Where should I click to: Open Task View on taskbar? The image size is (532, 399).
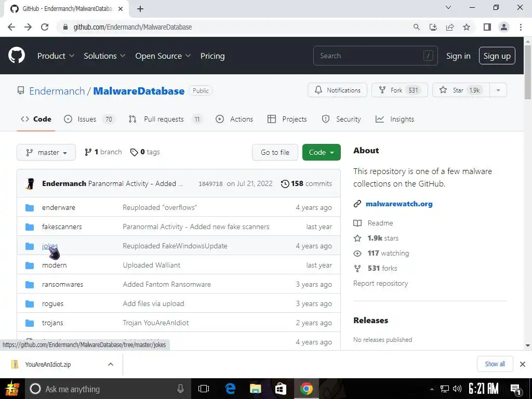204,389
